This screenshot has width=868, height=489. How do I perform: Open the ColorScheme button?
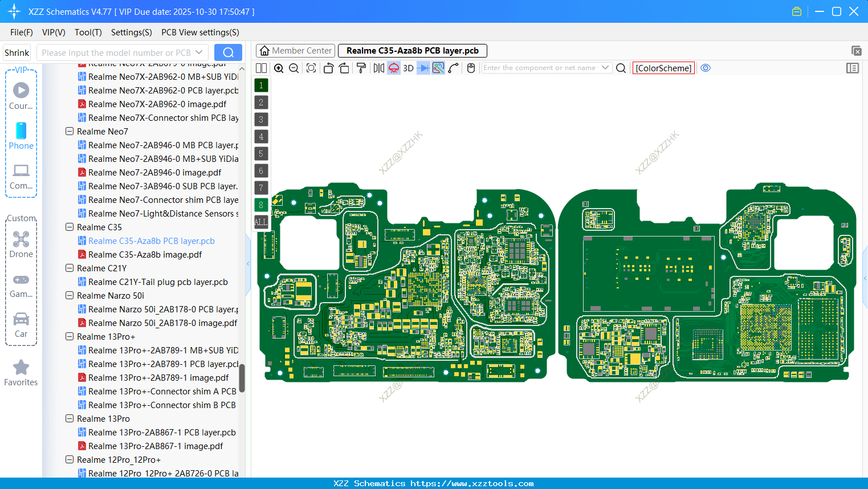663,68
